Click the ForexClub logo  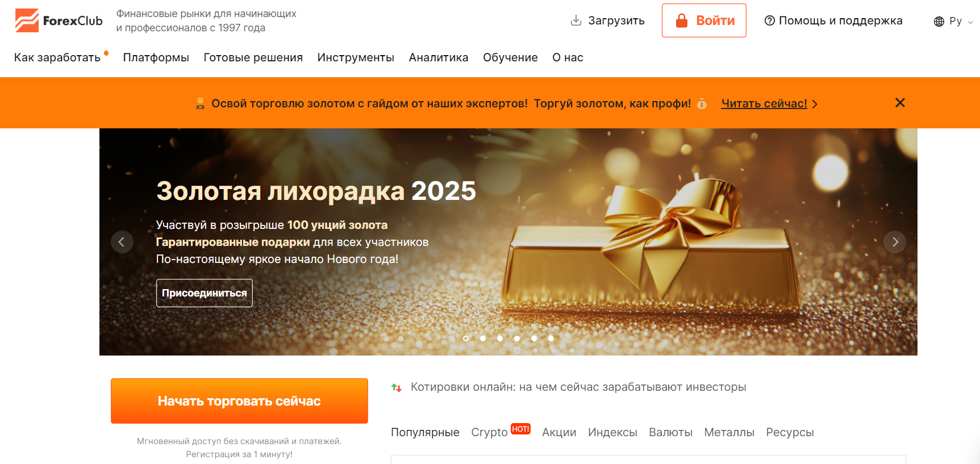pos(59,20)
